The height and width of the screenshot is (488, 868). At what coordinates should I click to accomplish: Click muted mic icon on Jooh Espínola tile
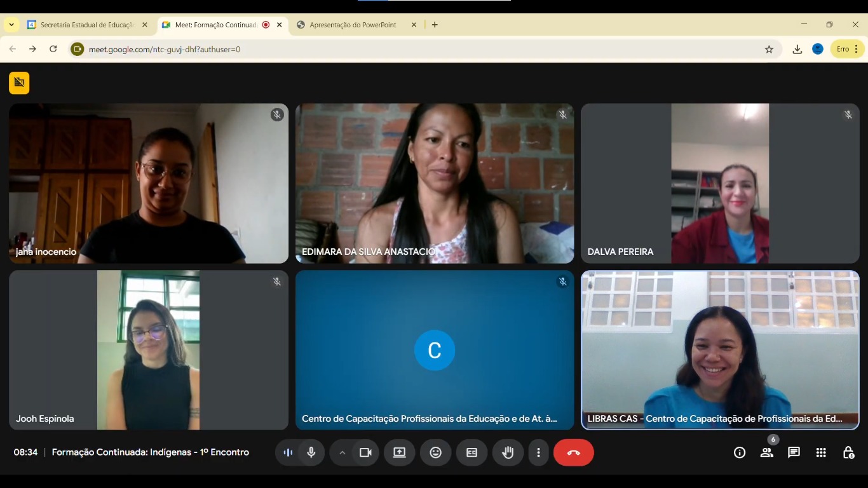click(276, 281)
